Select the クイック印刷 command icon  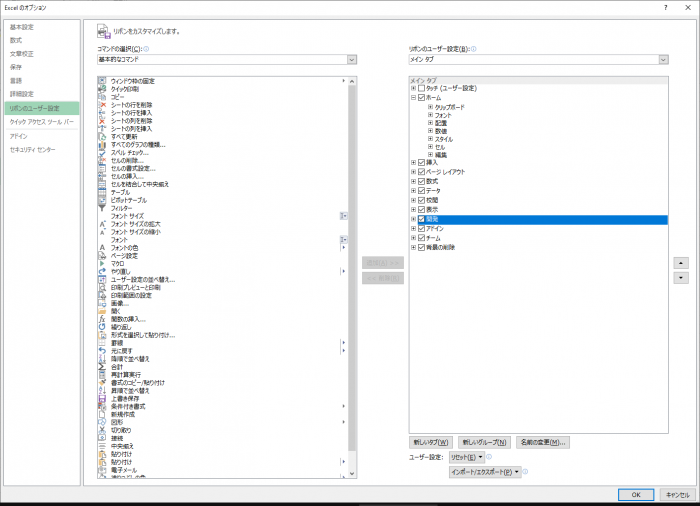pos(103,88)
